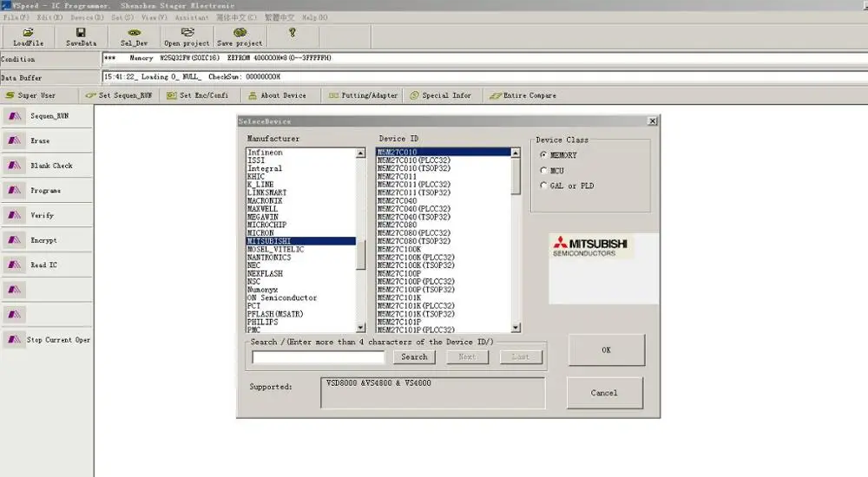The image size is (868, 477).
Task: Select NEXFLASH in Manufacturer list
Action: [301, 273]
